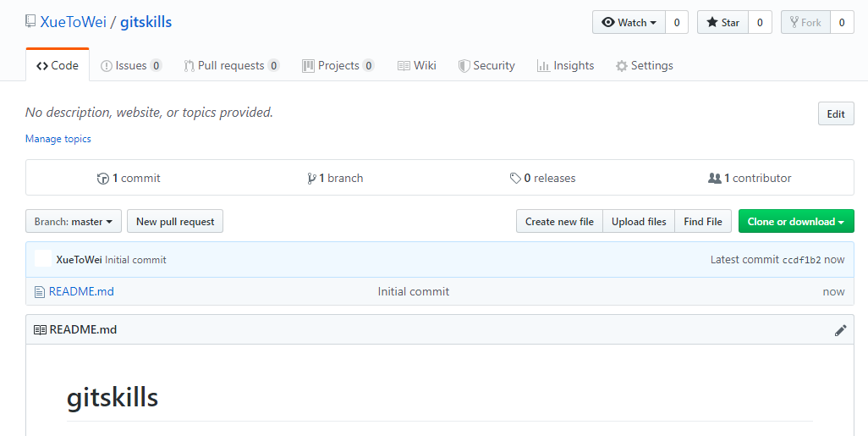Click the book icon in README.md header
The width and height of the screenshot is (868, 436).
point(40,330)
